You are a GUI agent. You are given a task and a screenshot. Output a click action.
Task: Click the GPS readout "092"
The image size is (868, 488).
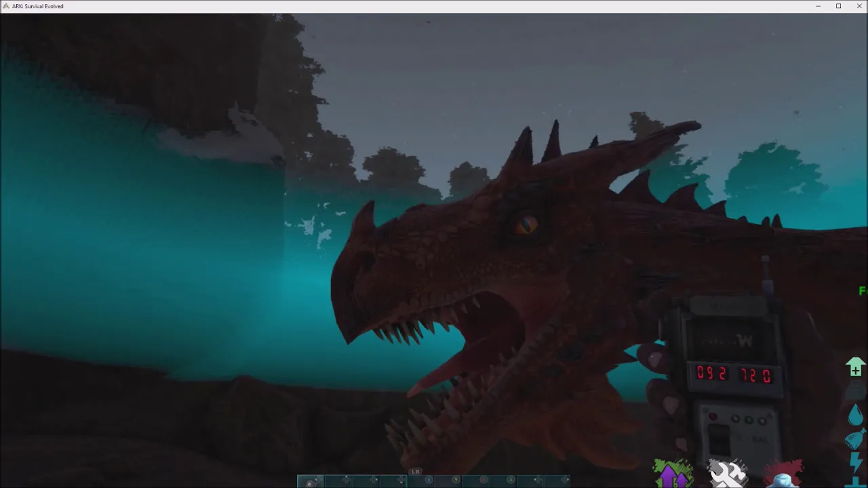point(712,373)
